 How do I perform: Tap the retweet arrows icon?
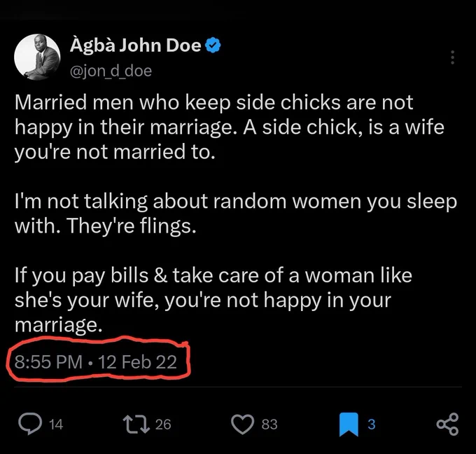[x=136, y=424]
